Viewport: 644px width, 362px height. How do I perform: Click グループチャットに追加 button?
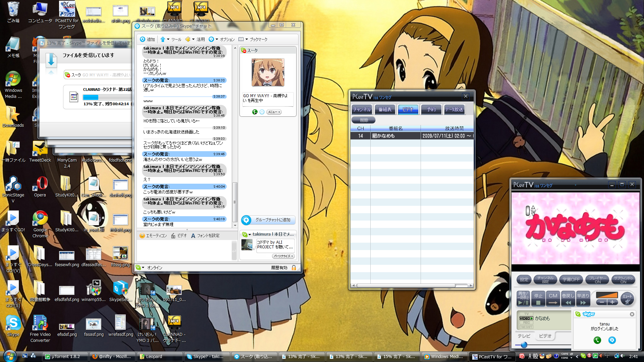268,220
